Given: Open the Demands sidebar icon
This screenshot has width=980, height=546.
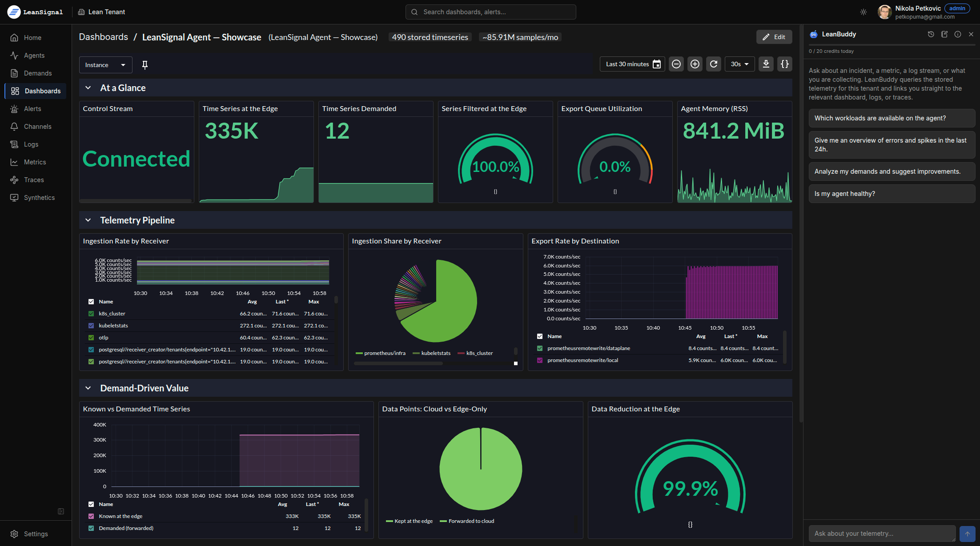Looking at the screenshot, I should pos(14,73).
